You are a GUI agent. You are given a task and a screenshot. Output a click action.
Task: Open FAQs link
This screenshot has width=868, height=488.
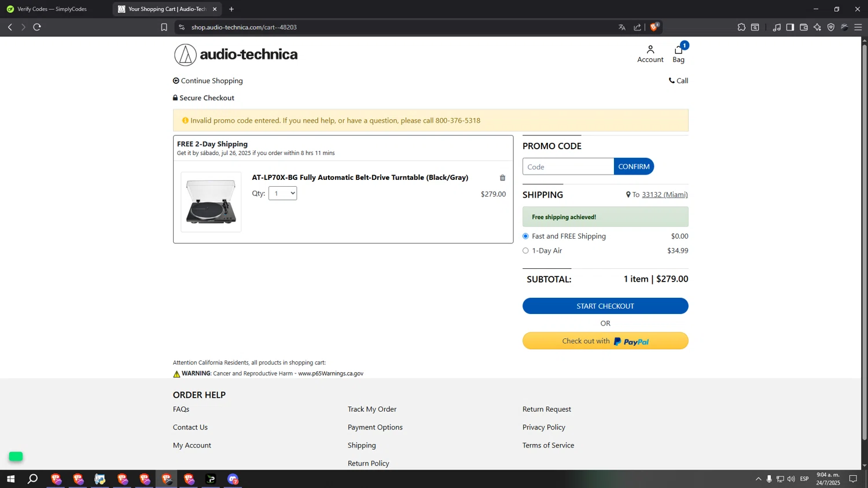(x=181, y=409)
